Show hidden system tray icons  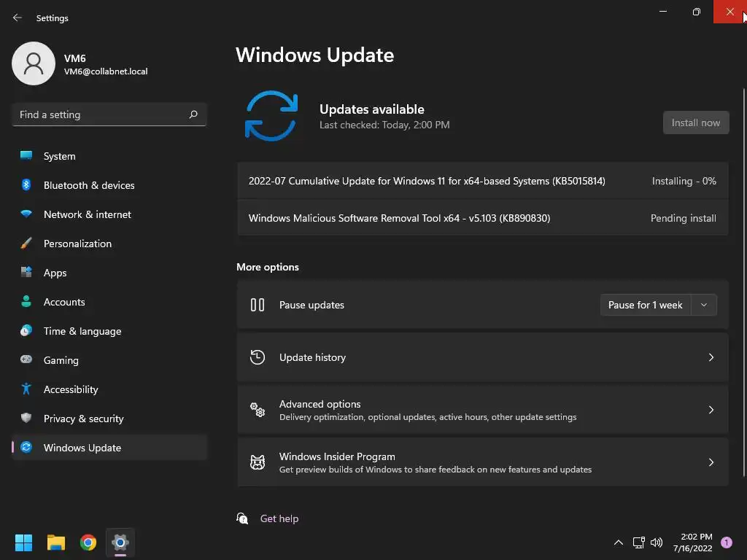point(619,542)
